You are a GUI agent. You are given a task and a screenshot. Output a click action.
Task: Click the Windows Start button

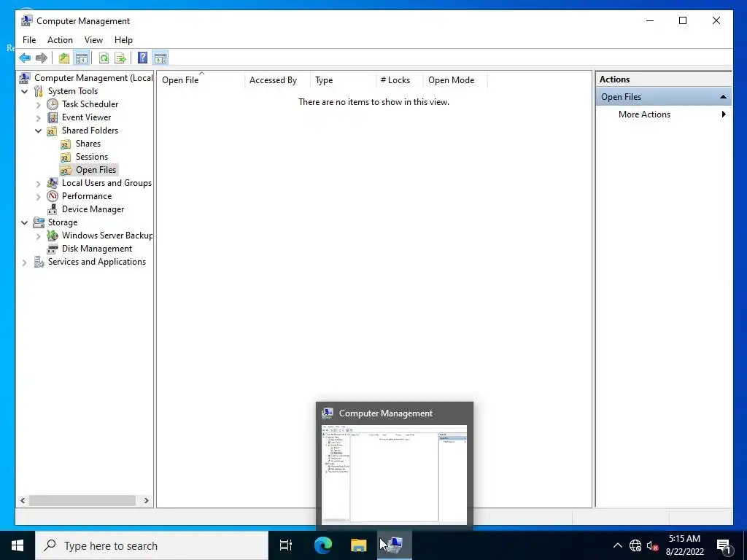(x=18, y=545)
